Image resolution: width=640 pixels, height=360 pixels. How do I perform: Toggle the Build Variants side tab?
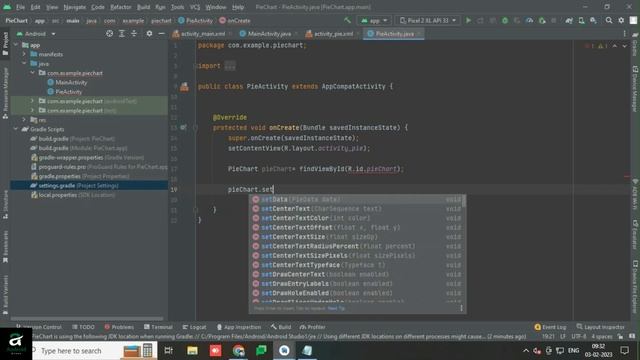(x=5, y=295)
